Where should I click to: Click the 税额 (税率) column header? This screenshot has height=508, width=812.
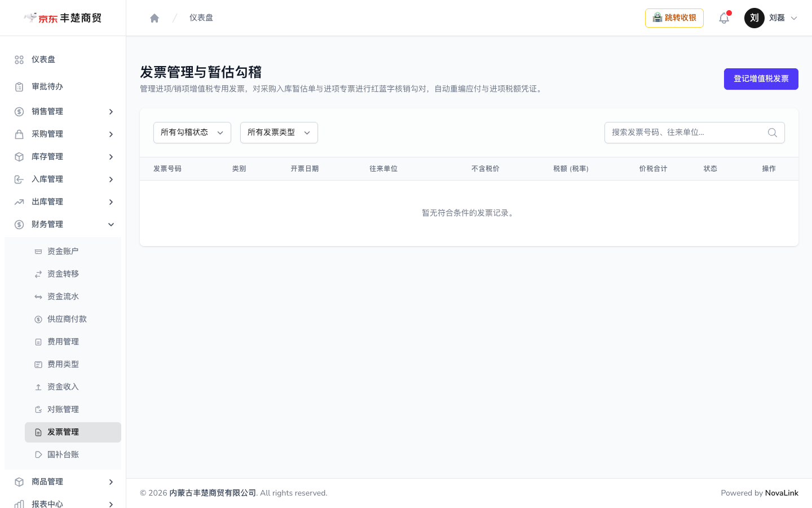[x=571, y=169]
